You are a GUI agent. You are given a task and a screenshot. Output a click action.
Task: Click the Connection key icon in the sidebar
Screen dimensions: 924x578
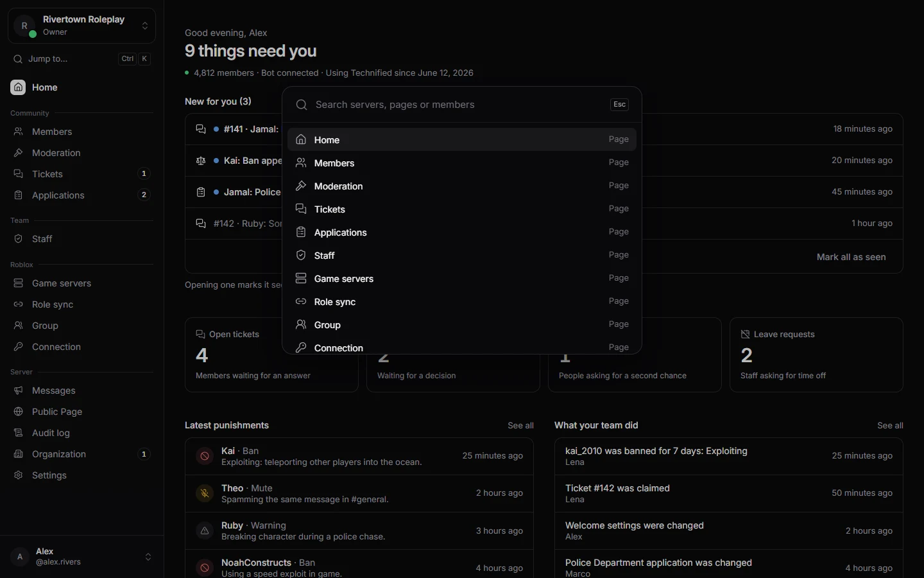[19, 347]
